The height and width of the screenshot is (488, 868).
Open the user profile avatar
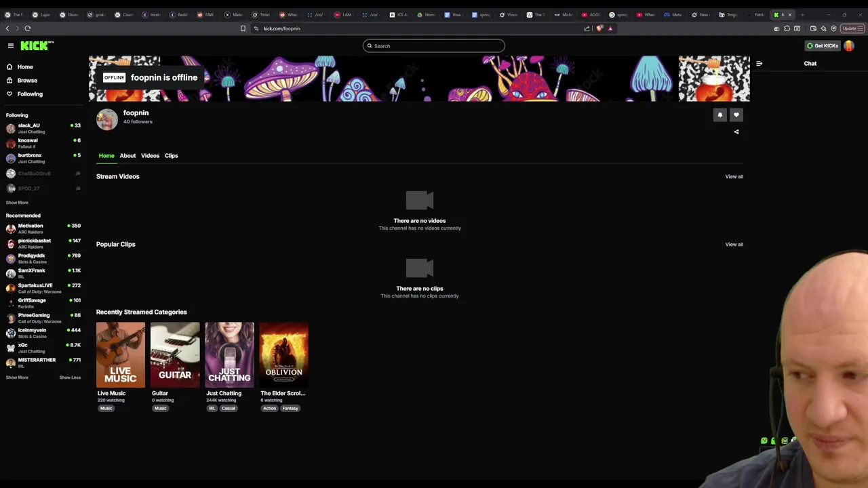tap(849, 45)
